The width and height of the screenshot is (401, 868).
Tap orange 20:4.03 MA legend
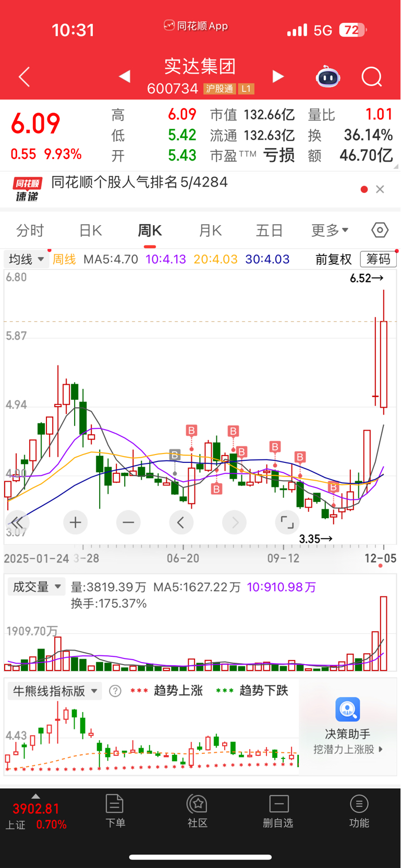215,260
